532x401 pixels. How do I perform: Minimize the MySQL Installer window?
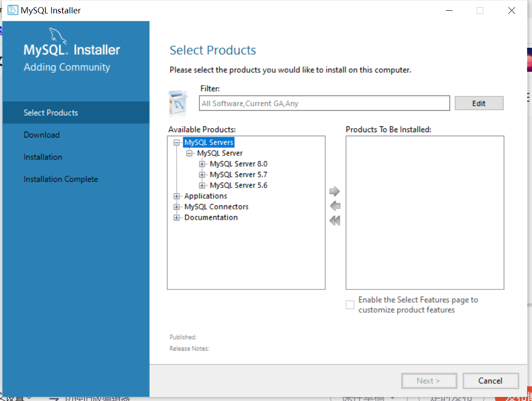[x=449, y=11]
